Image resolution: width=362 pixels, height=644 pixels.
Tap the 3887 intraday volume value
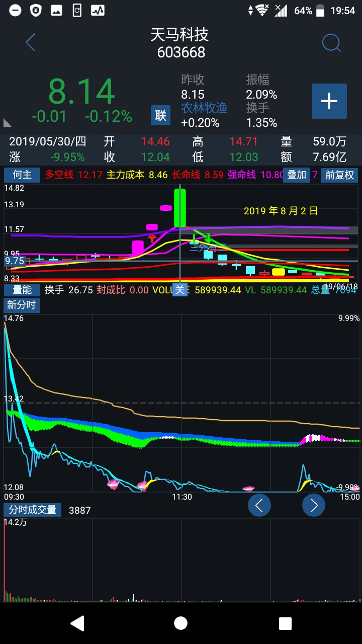click(x=79, y=510)
